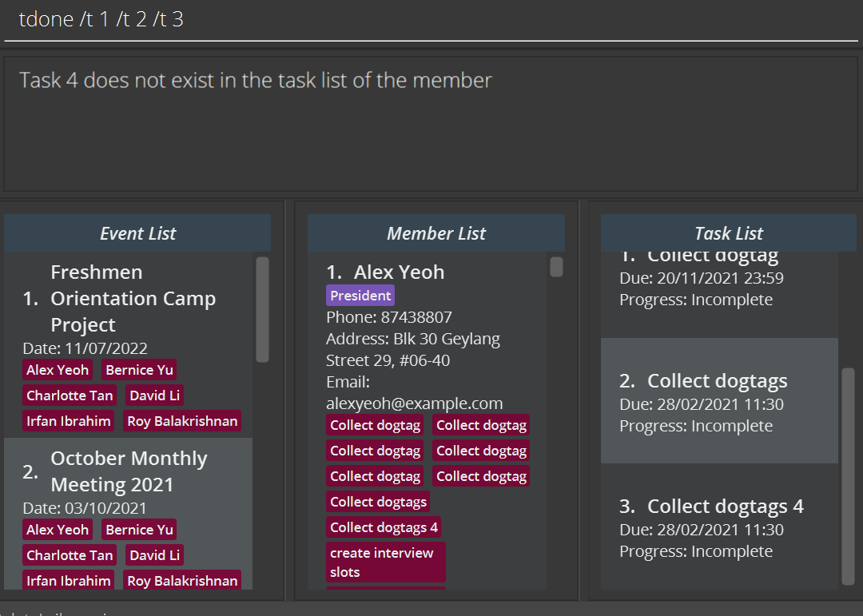Click the Member List scrollbar thumb
Screen dimensions: 863x616
coord(556,267)
